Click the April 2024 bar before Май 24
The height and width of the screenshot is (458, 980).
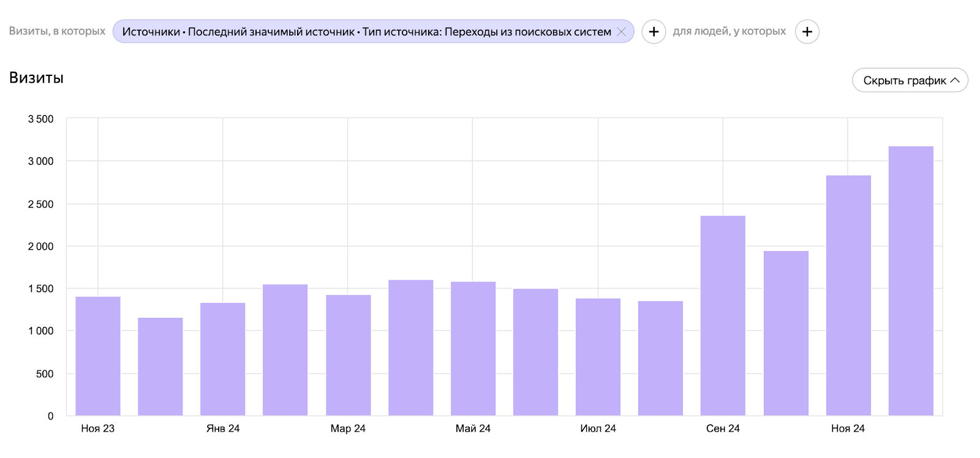410,348
